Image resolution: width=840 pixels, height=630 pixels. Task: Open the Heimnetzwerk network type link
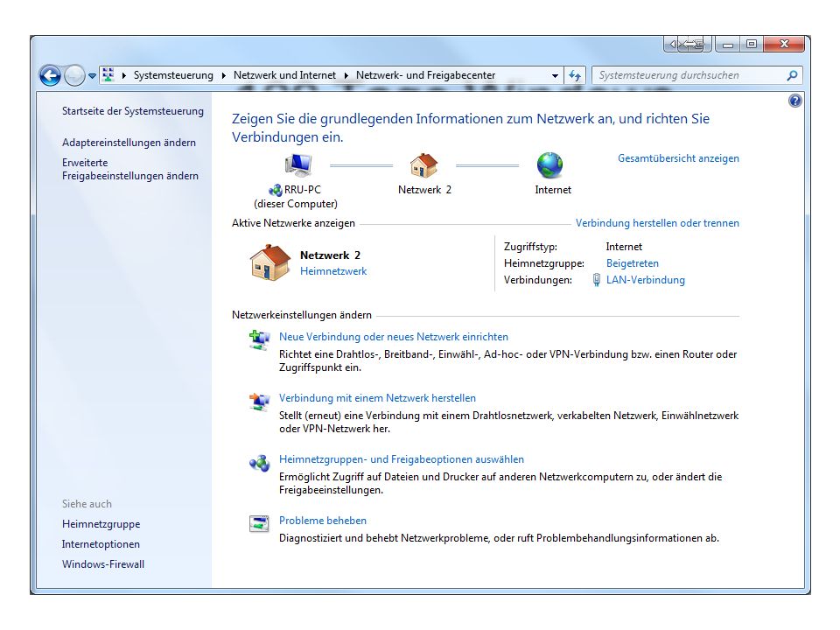point(333,271)
